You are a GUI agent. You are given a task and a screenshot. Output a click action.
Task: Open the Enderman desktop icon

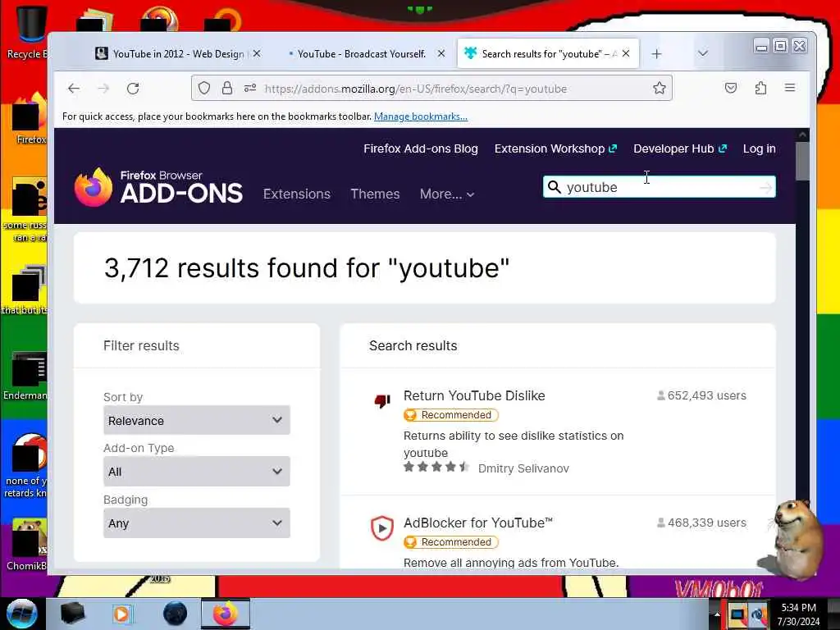[27, 375]
